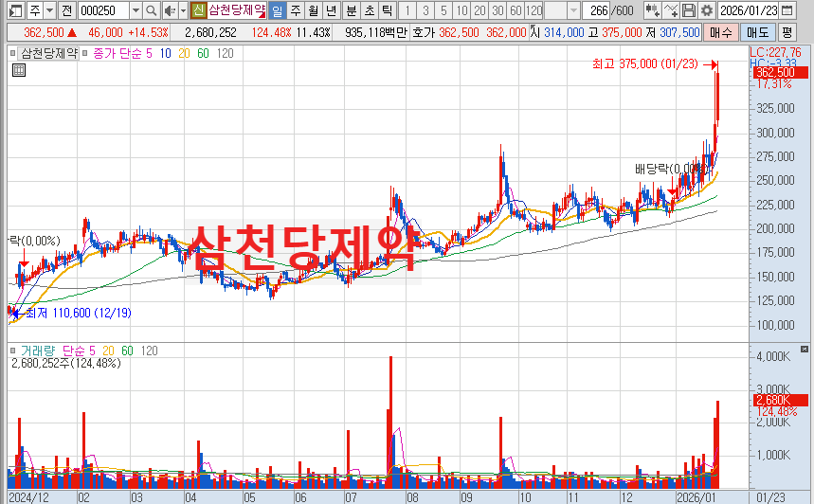
Task: Expand the stock code history dropdown
Action: (x=136, y=10)
